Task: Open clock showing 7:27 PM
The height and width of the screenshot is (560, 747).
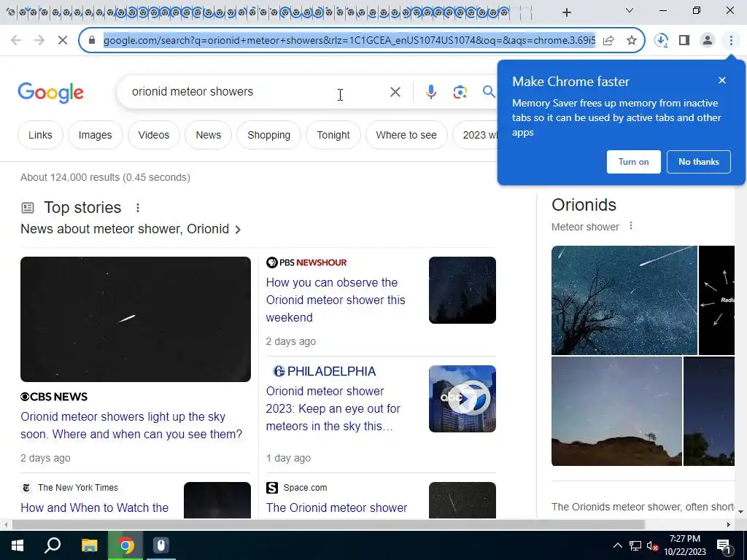Action: 684,545
